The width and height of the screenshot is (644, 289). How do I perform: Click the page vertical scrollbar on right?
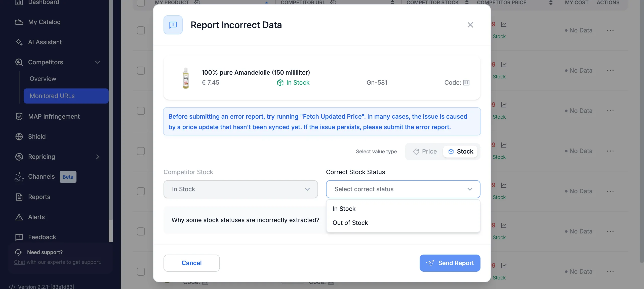tap(642, 131)
